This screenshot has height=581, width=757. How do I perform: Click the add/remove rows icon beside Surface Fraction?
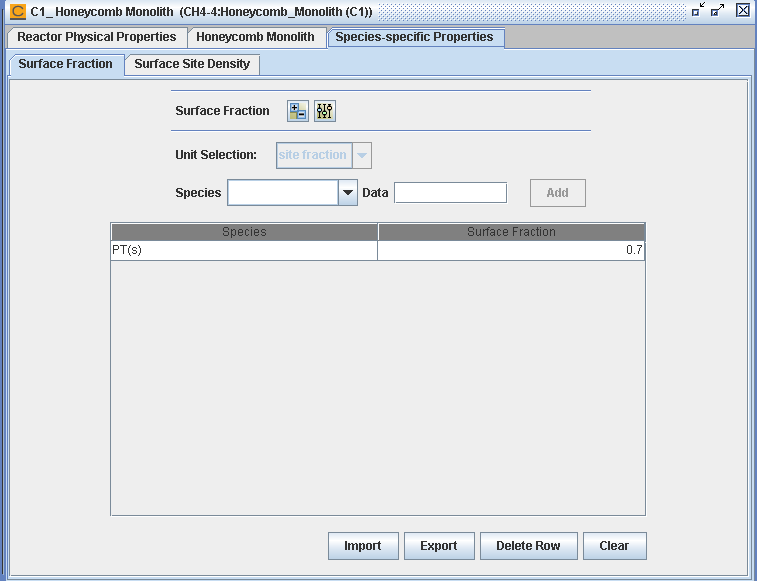[x=298, y=111]
